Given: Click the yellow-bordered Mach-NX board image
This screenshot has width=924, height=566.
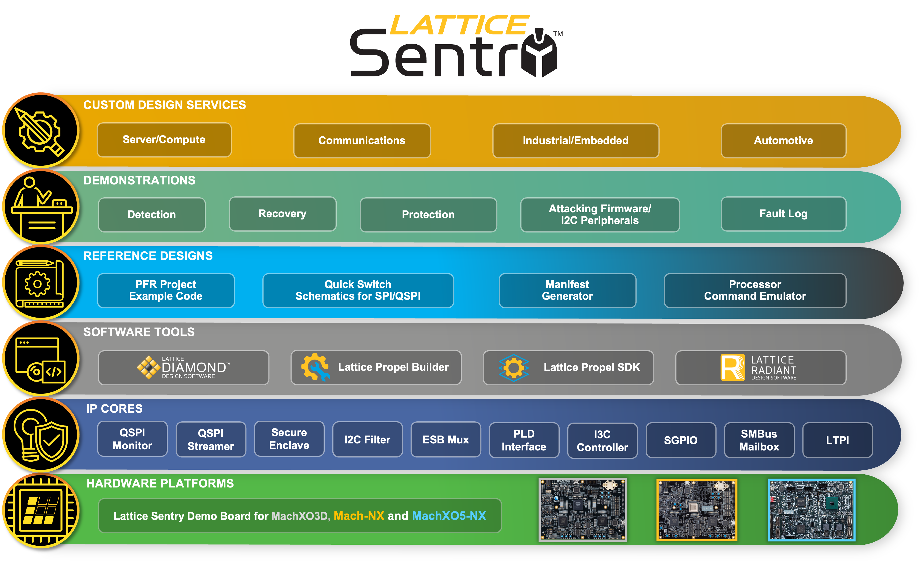Looking at the screenshot, I should tap(697, 510).
